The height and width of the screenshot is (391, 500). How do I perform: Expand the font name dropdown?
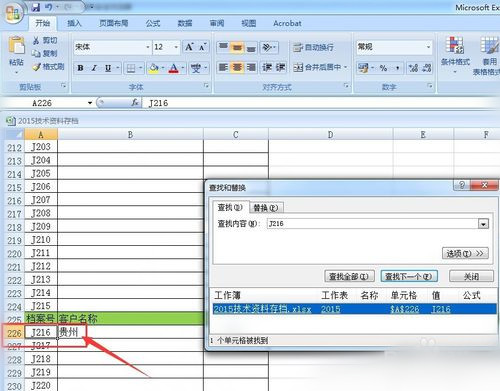[x=148, y=47]
